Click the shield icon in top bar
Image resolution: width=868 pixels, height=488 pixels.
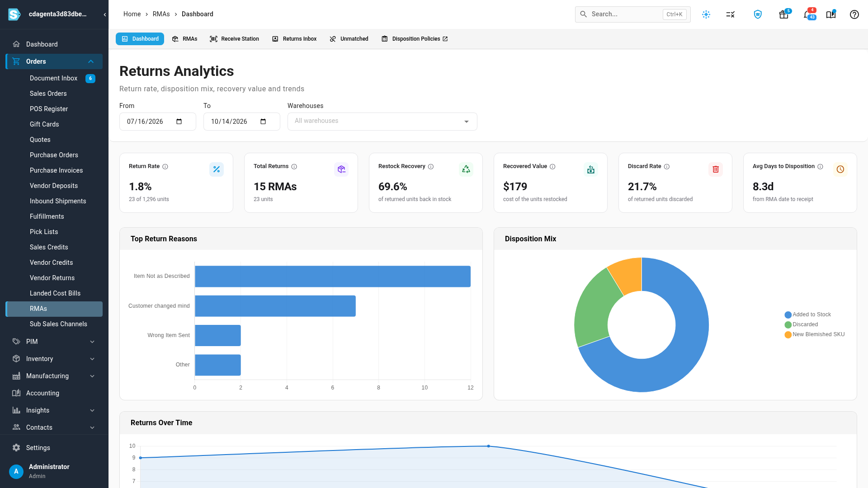[x=758, y=14]
